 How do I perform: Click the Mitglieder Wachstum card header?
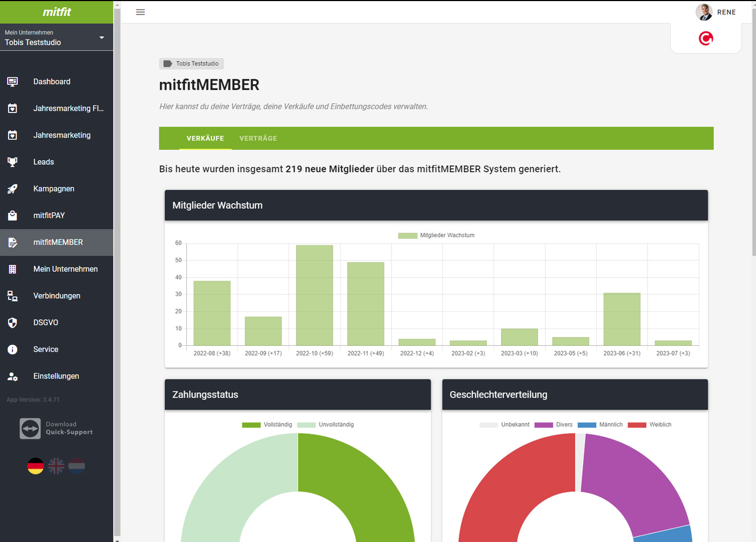tap(436, 205)
